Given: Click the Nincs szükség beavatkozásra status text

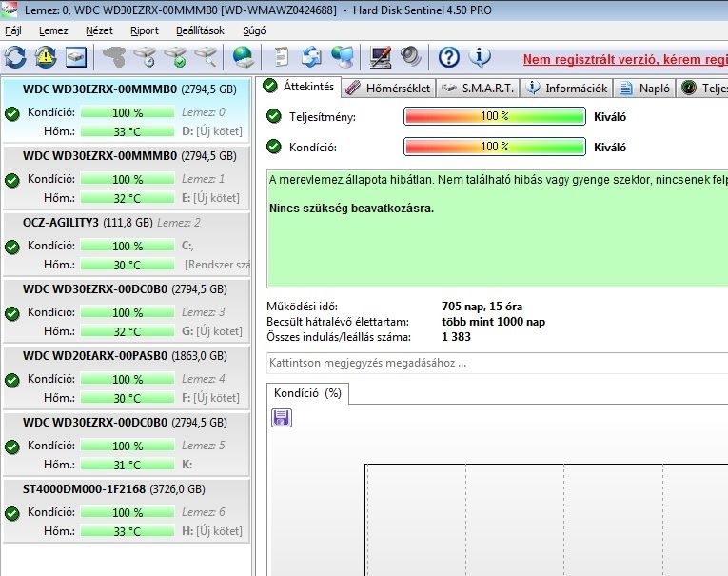Looking at the screenshot, I should (351, 209).
